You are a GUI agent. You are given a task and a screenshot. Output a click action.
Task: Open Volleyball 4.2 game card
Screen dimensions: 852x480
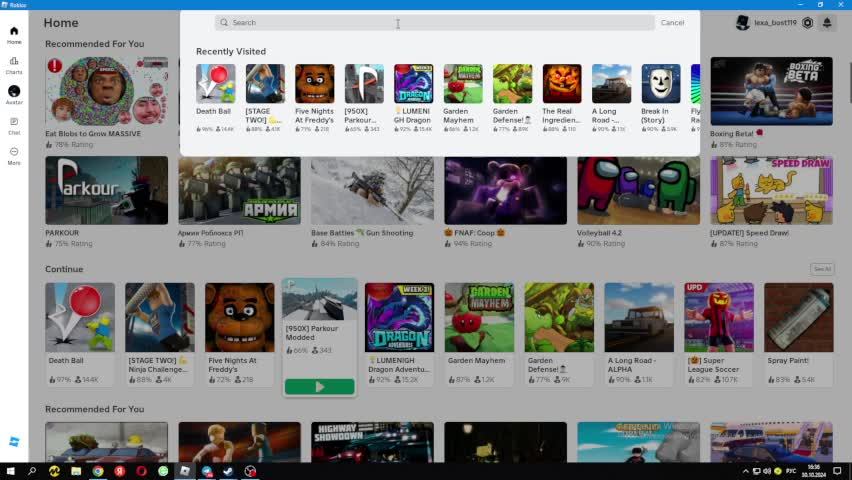(638, 202)
